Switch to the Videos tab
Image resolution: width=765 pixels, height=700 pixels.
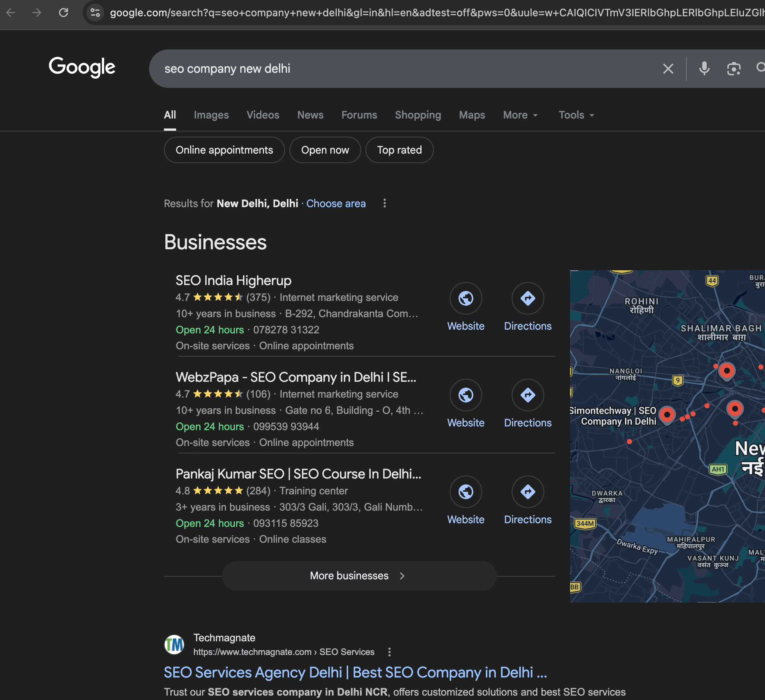tap(263, 115)
